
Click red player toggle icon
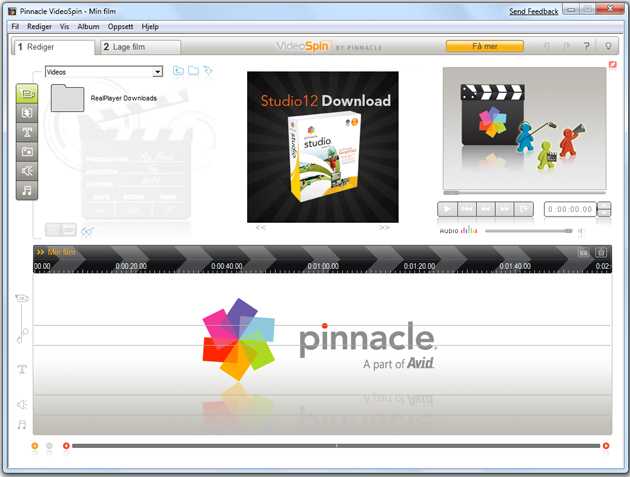612,64
